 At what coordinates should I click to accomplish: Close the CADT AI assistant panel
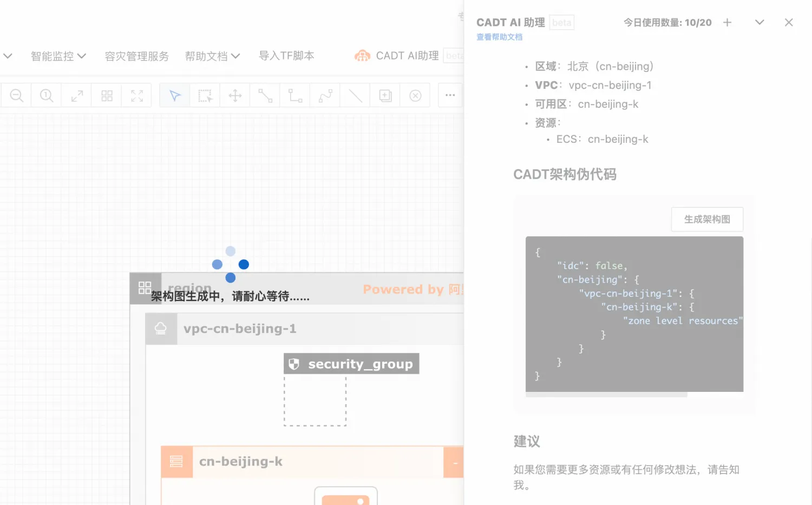tap(789, 22)
